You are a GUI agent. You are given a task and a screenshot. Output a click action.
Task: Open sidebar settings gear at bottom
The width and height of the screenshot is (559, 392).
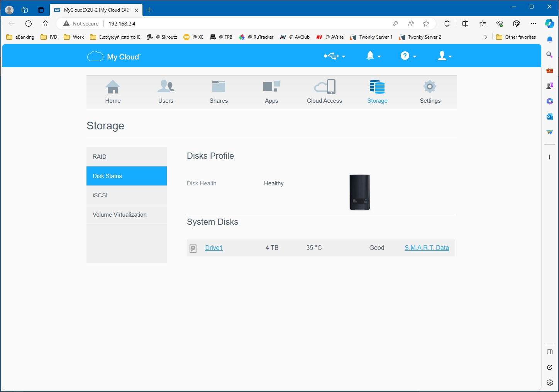pos(550,383)
